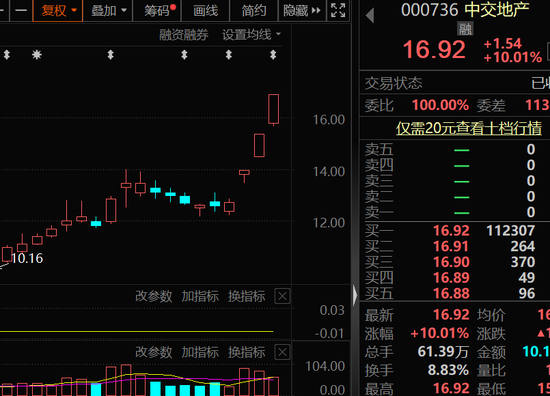The image size is (550, 396).
Task: Click 买一 bid price 16.92
Action: [451, 230]
